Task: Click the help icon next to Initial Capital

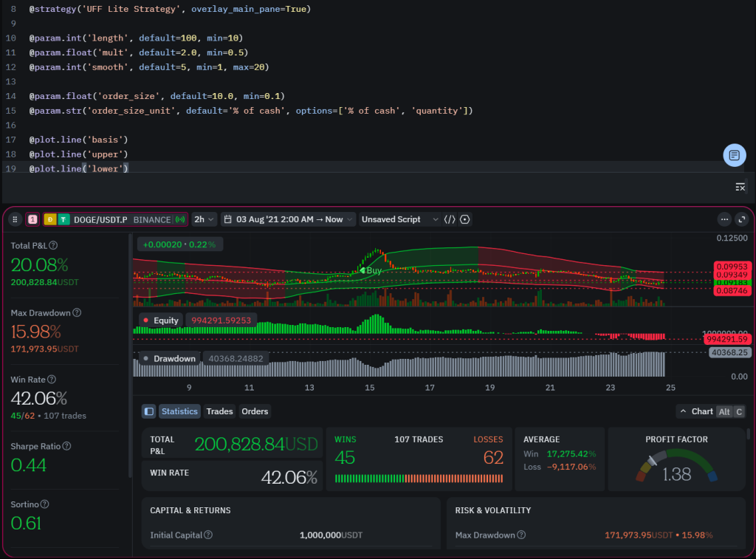Action: pos(208,534)
